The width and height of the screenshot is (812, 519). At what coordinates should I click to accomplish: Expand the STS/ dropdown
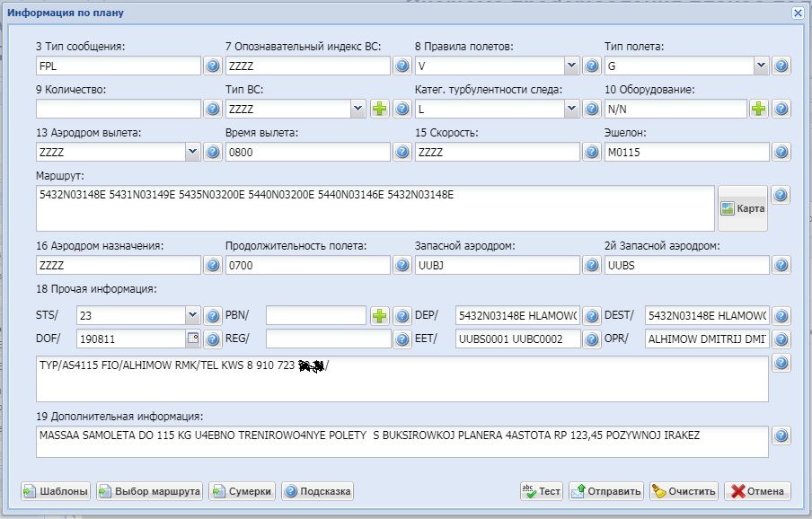click(192, 315)
